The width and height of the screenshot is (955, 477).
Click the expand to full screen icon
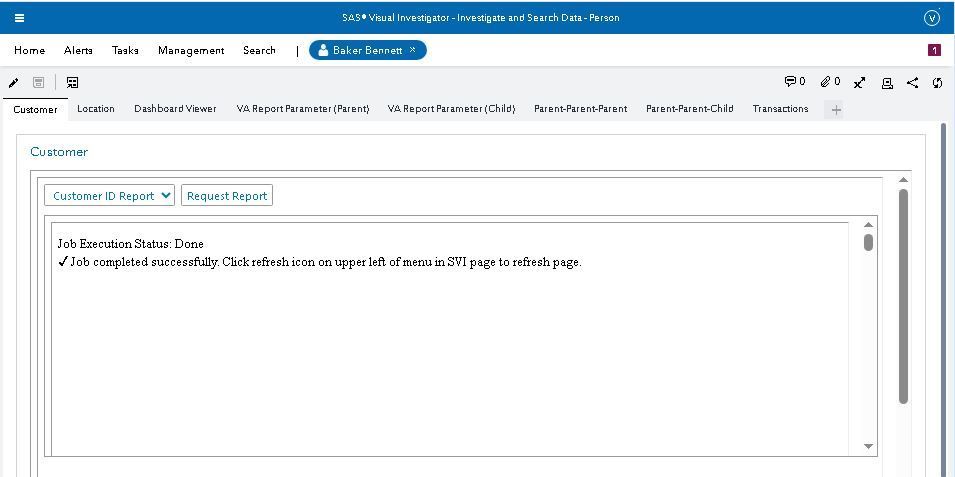click(859, 83)
